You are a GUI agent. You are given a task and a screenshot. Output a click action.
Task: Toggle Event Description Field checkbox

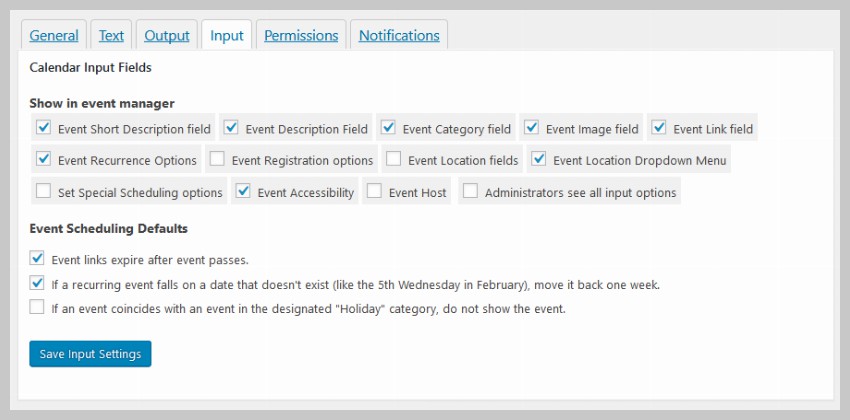231,128
